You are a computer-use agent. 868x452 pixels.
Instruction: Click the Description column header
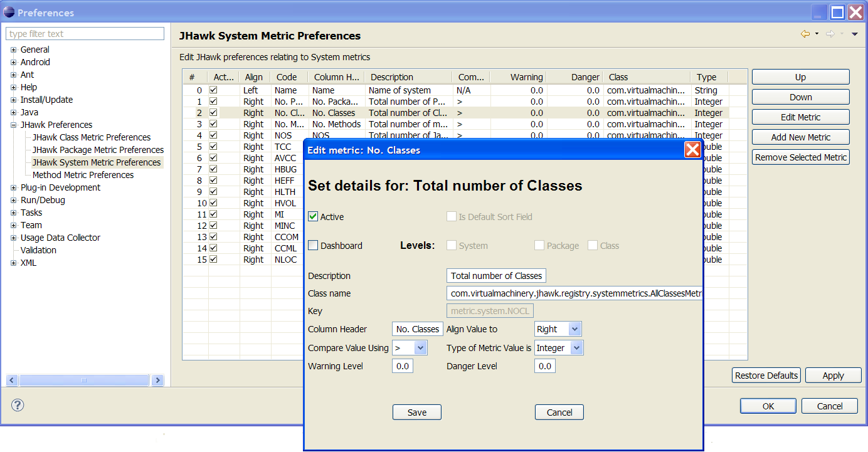pyautogui.click(x=408, y=77)
